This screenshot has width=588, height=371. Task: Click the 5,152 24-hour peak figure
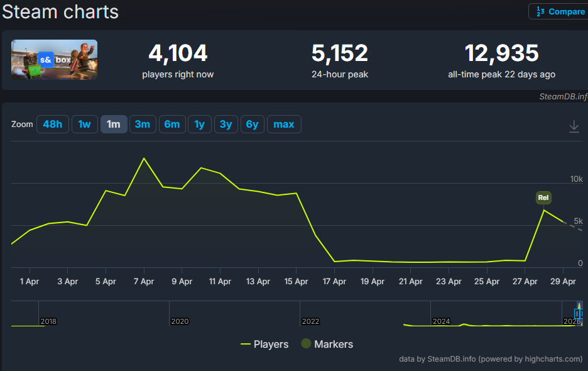(340, 53)
